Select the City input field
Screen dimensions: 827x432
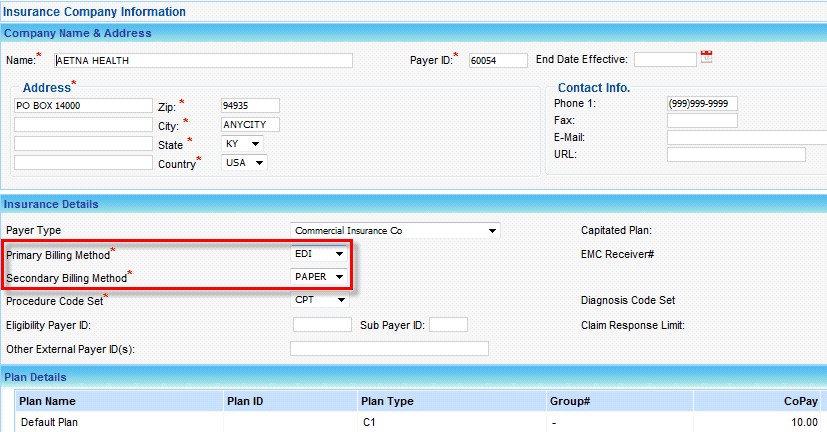[x=250, y=125]
